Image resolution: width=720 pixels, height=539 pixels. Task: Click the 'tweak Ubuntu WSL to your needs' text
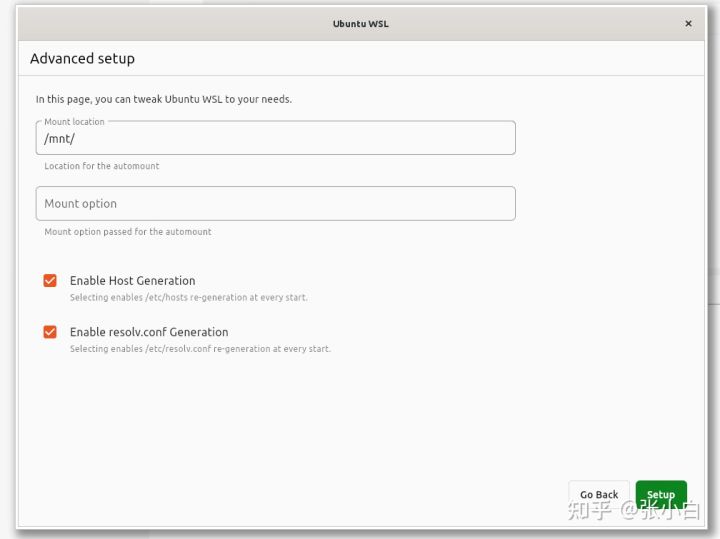coord(213,99)
